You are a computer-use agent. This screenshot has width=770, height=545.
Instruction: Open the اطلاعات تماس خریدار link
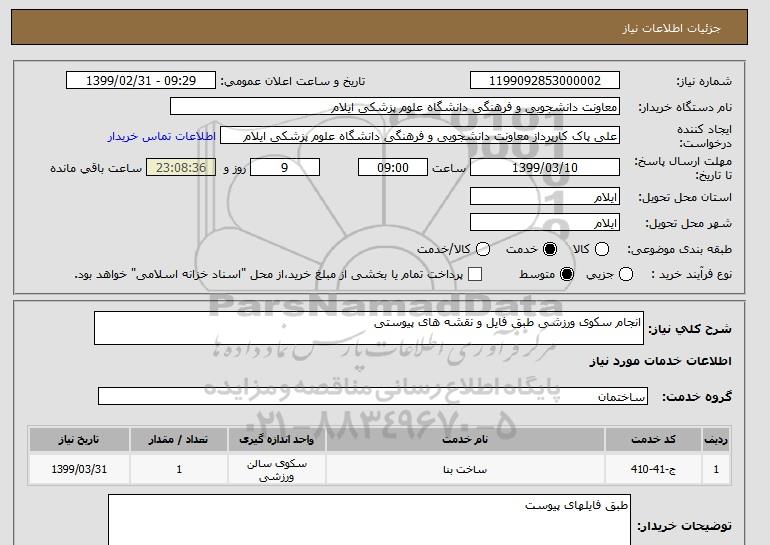[162, 136]
